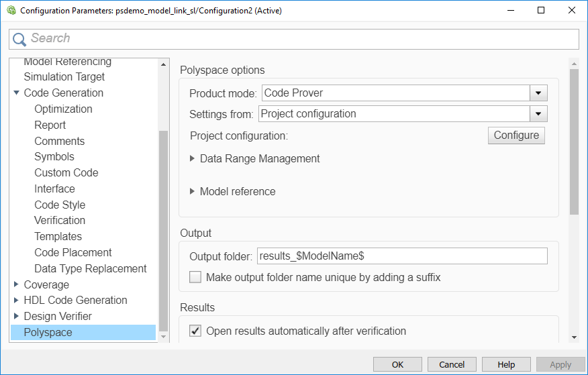Click the right pane vertical scrollbar
This screenshot has width=588, height=375.
(574, 141)
